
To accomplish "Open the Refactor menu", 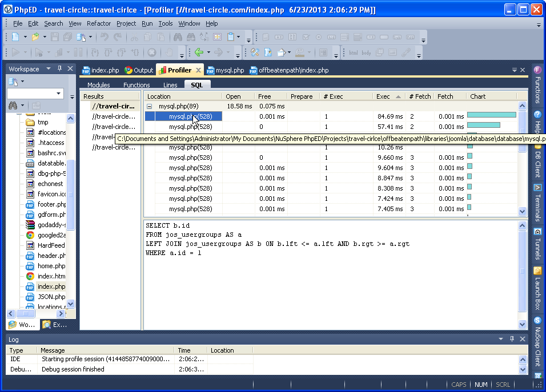I will click(99, 23).
